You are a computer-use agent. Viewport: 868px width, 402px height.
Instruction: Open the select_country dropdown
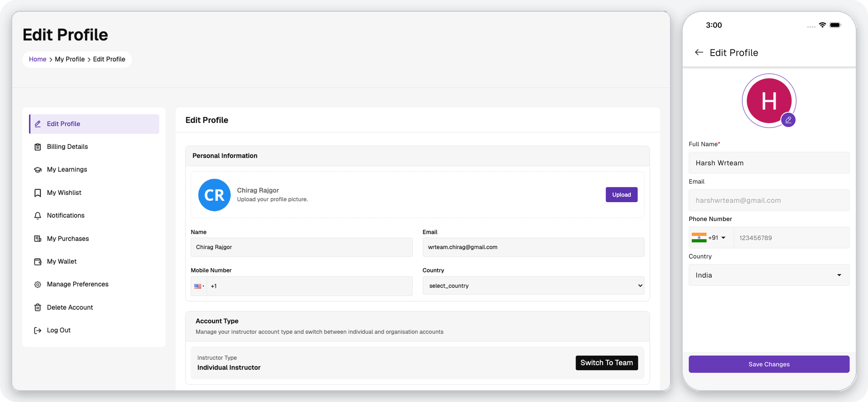pos(533,286)
